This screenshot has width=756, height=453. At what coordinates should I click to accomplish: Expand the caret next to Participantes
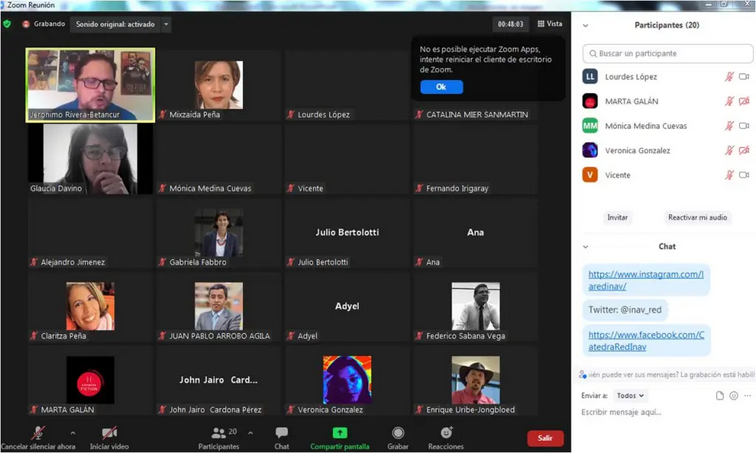click(251, 433)
